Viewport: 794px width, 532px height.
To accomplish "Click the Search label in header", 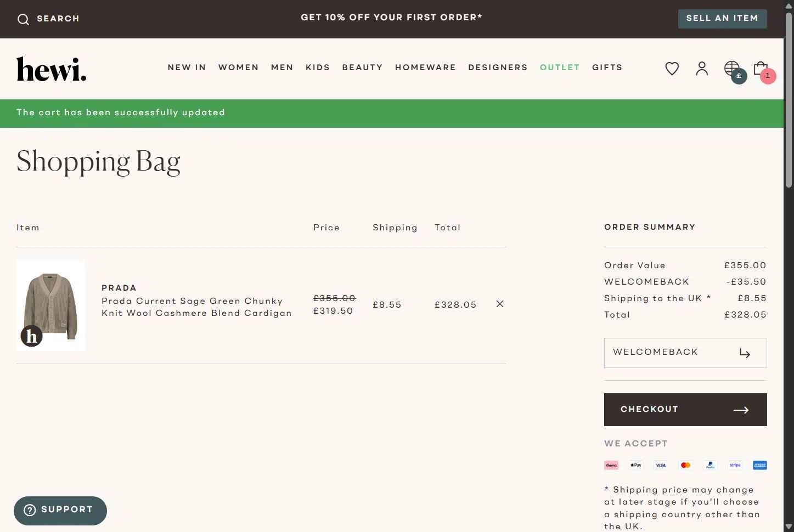I will click(x=58, y=19).
